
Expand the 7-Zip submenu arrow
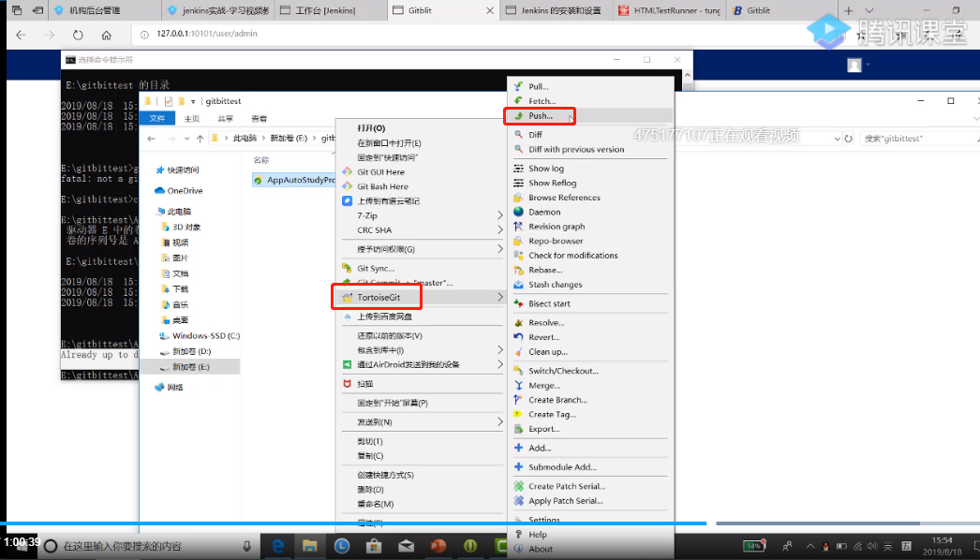pyautogui.click(x=500, y=215)
